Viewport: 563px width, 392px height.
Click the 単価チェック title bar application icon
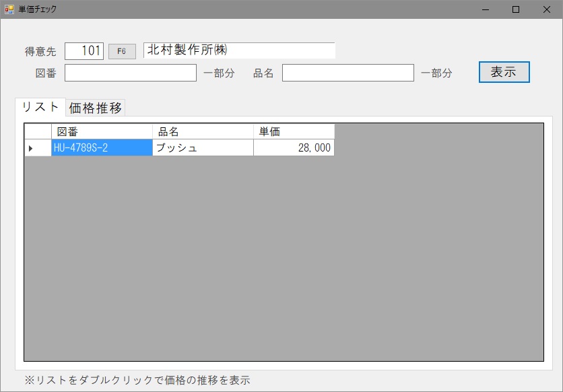tap(8, 9)
